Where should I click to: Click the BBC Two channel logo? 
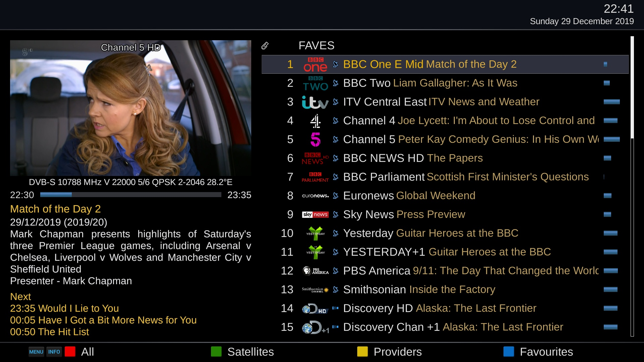pos(315,83)
